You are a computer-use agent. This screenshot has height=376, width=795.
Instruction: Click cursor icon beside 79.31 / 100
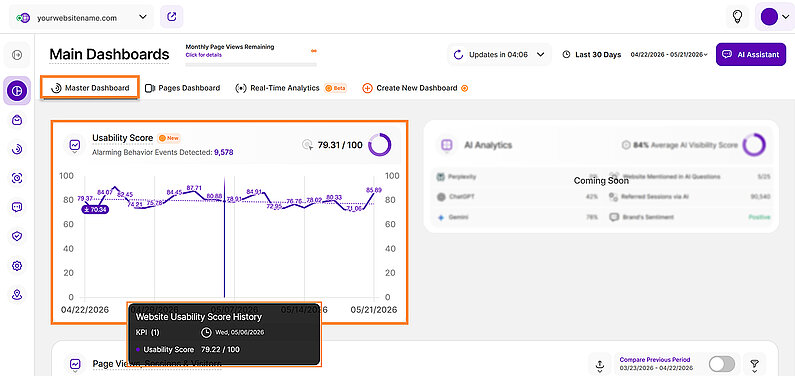pyautogui.click(x=307, y=145)
